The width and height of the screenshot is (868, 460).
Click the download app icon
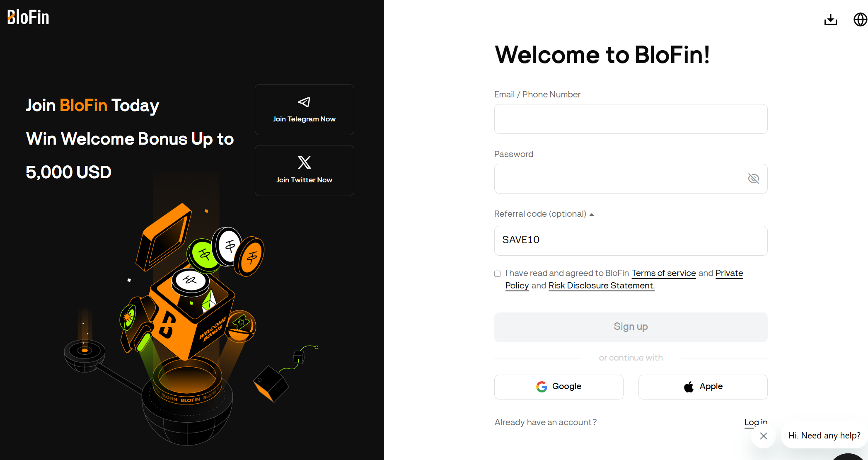coord(830,19)
